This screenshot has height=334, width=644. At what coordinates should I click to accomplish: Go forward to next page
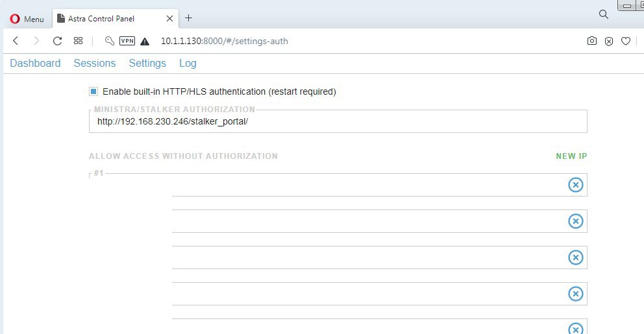(x=36, y=41)
